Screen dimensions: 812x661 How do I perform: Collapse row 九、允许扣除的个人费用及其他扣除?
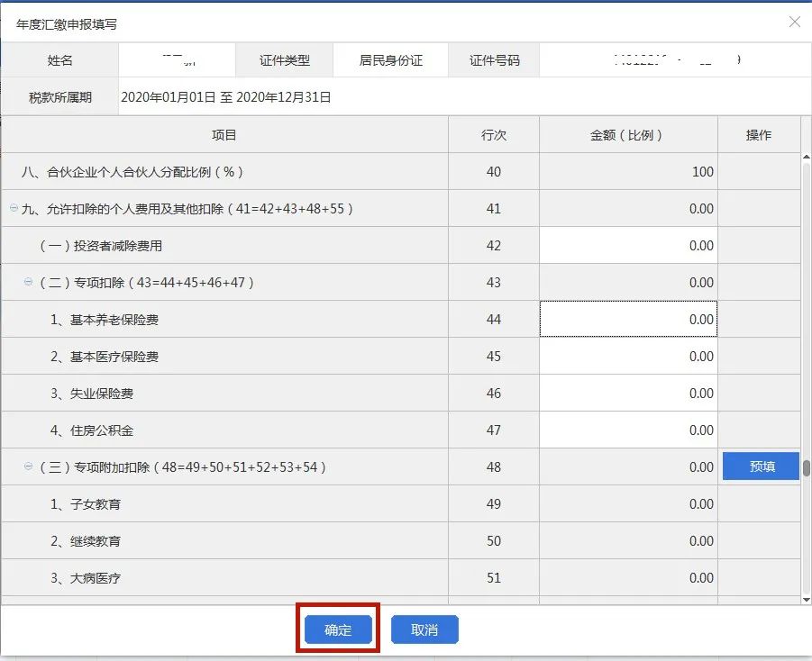coord(14,208)
